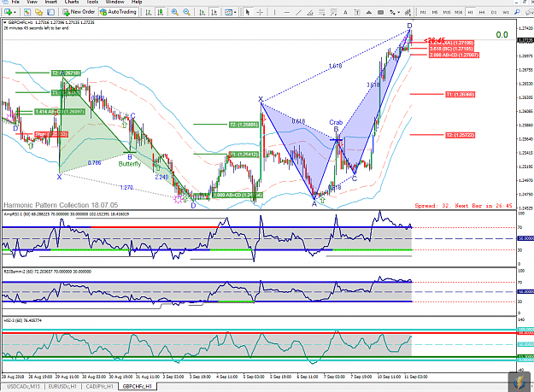Click the '4 Sep 11:00' time axis label

point(226,377)
